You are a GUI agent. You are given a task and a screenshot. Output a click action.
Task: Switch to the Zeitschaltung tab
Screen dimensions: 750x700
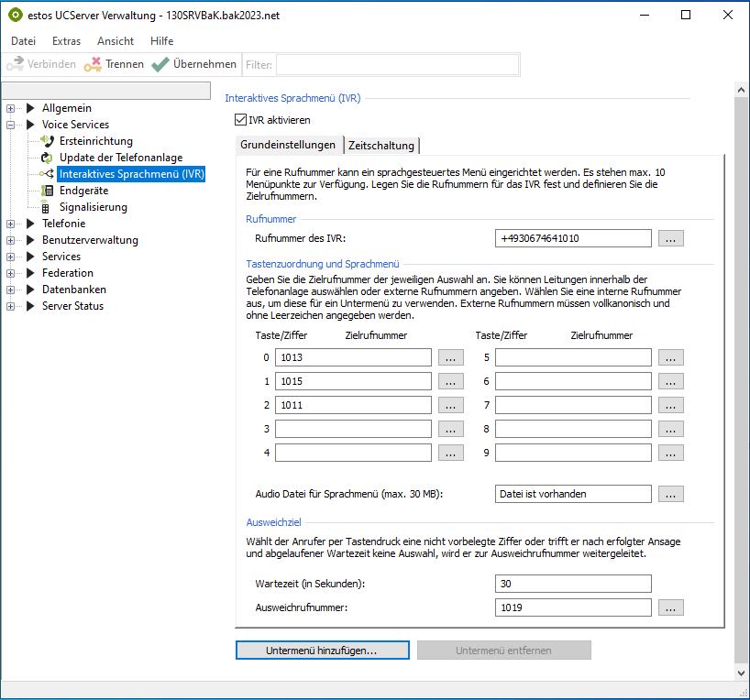[381, 146]
